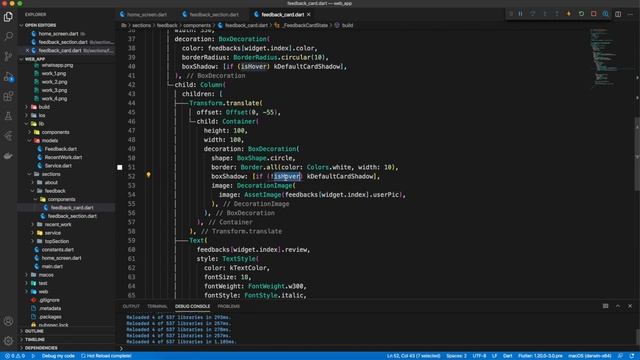Open Source Control view in activity bar
This screenshot has height=360, width=640.
tap(8, 56)
